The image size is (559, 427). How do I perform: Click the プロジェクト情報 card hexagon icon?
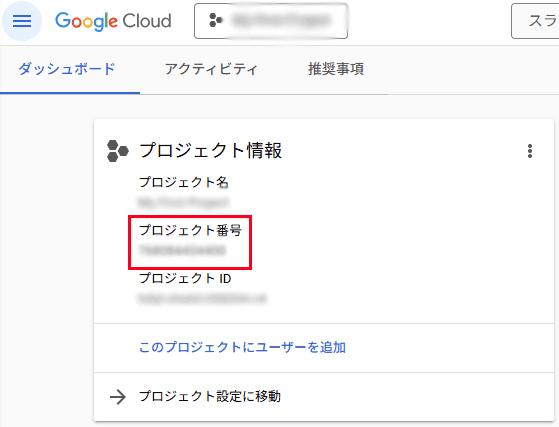118,151
